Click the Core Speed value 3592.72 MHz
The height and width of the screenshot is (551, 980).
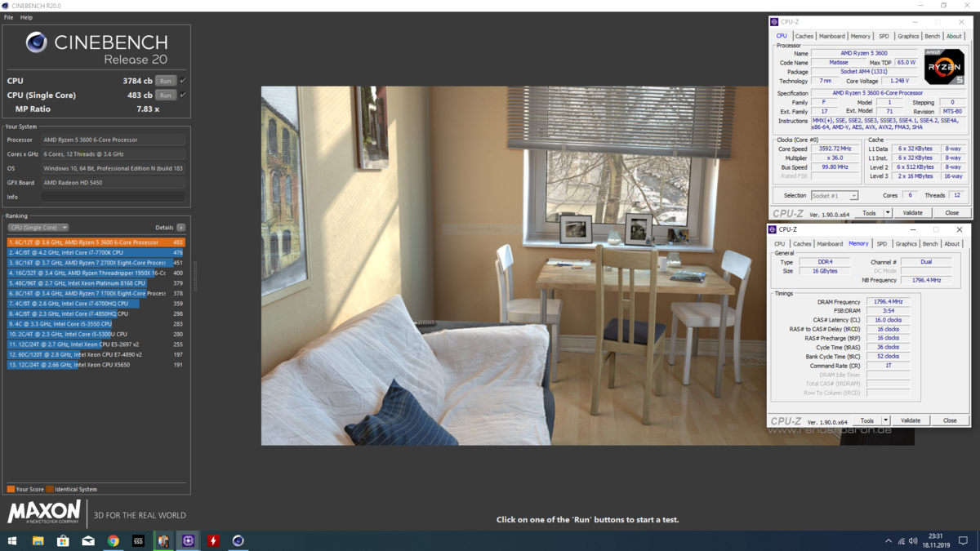point(835,149)
